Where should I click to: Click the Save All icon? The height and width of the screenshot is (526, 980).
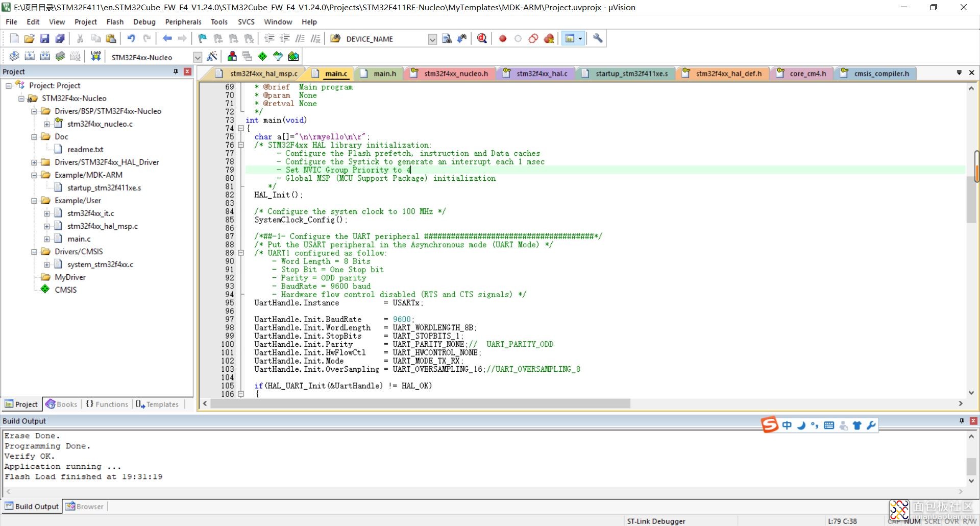60,38
